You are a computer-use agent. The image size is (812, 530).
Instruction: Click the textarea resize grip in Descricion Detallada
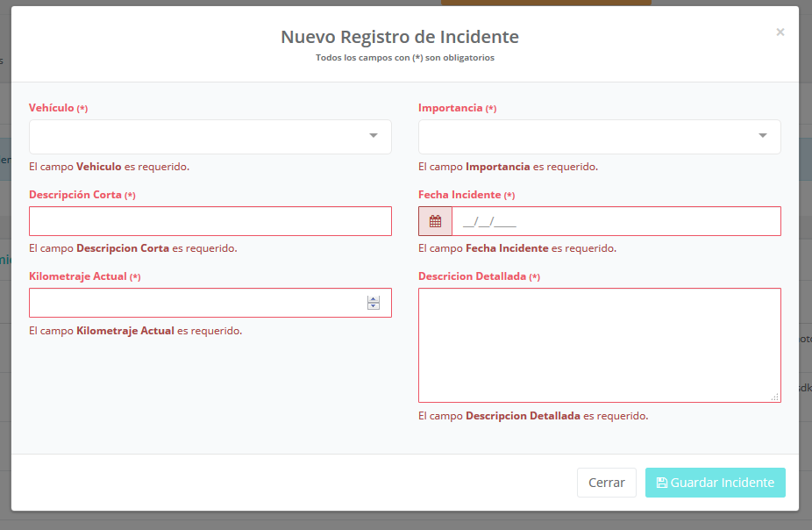click(x=774, y=397)
